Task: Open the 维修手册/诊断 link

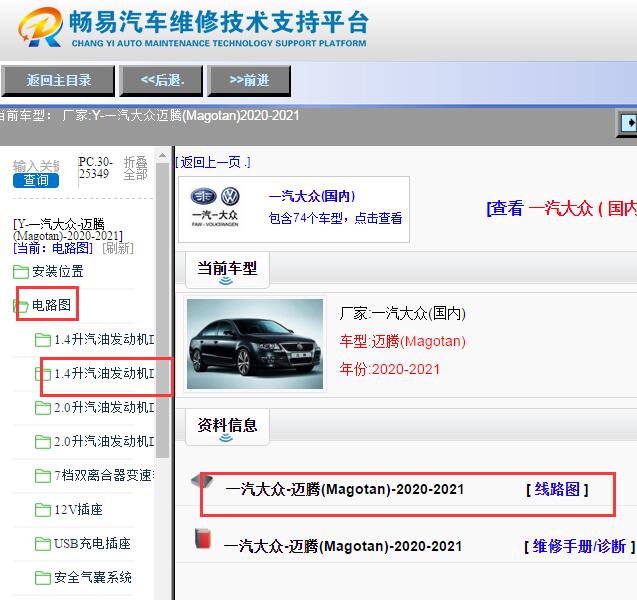Action: click(x=579, y=547)
